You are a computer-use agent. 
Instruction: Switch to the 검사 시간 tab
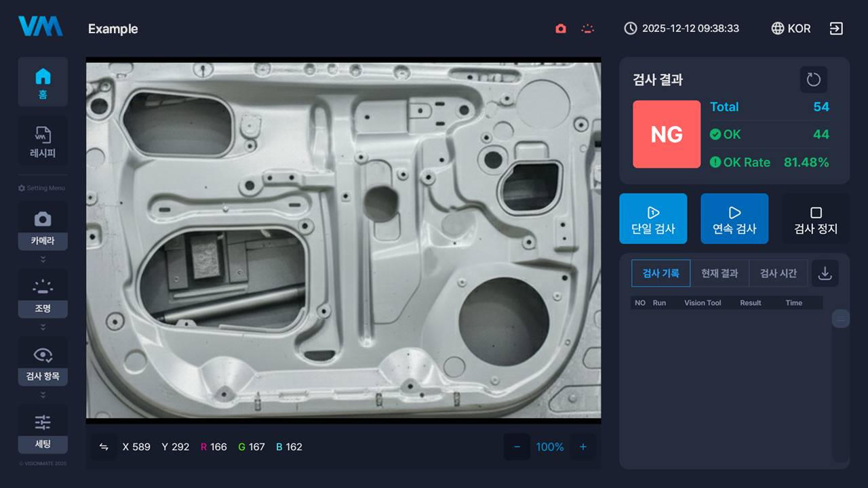[778, 273]
